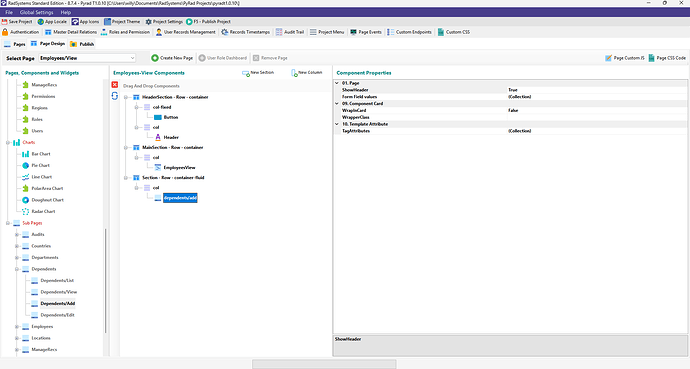
Task: Add a New Section
Action: pos(258,73)
